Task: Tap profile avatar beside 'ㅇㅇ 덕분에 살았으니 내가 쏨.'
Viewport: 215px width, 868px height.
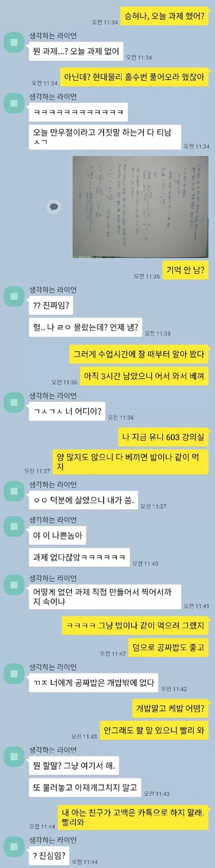Action: (14, 491)
